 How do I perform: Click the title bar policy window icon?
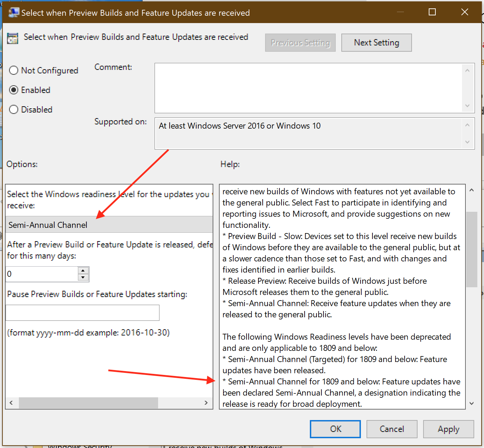point(14,13)
